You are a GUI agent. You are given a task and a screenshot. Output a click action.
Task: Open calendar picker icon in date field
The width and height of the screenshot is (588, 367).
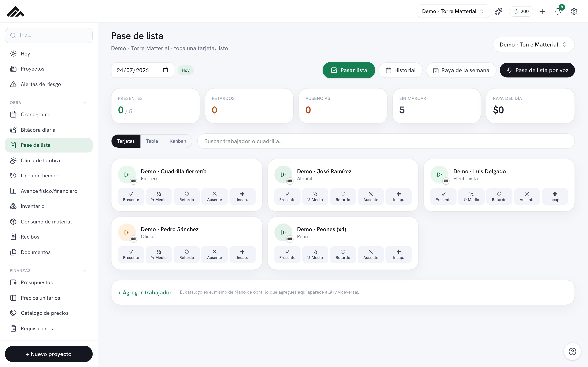point(165,70)
